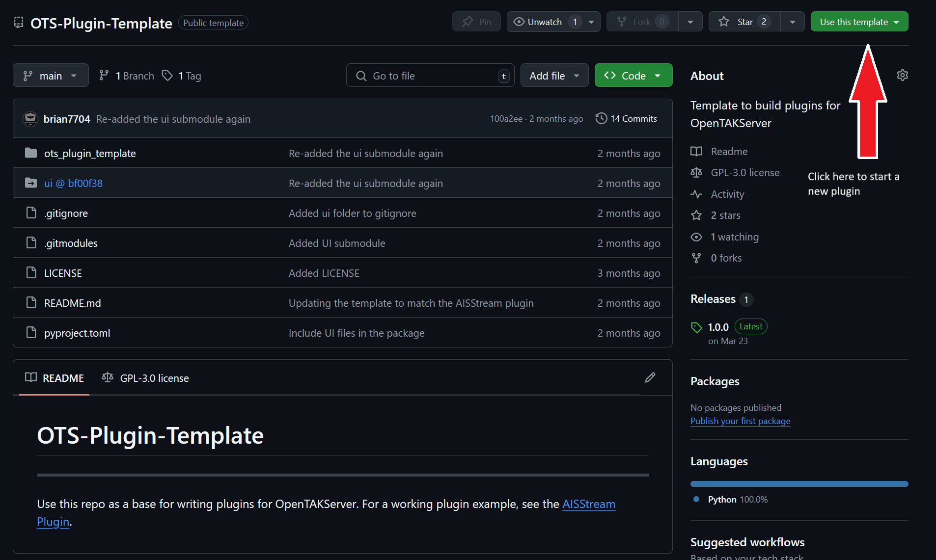Click the green tag icon beside 1.0.0
The image size is (936, 560).
696,327
